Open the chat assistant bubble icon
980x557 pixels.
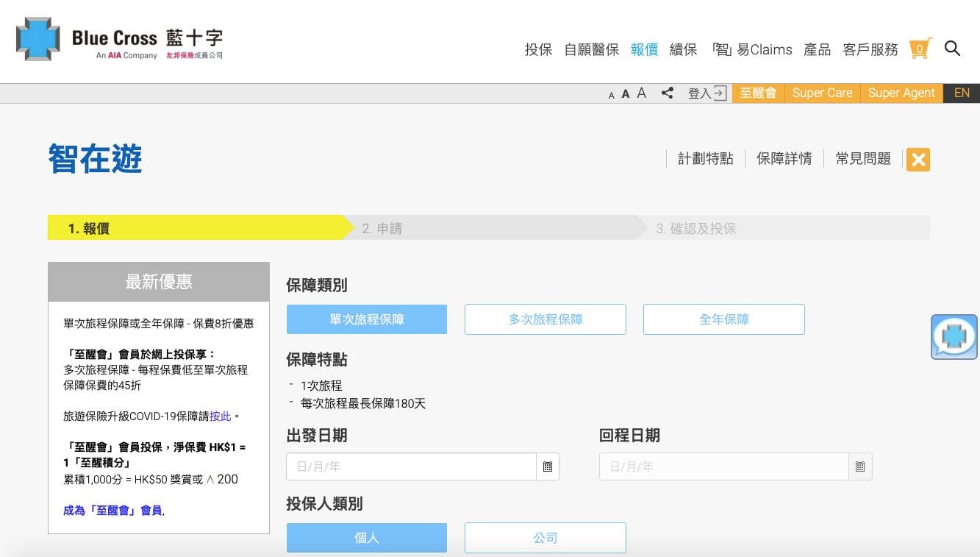(954, 337)
